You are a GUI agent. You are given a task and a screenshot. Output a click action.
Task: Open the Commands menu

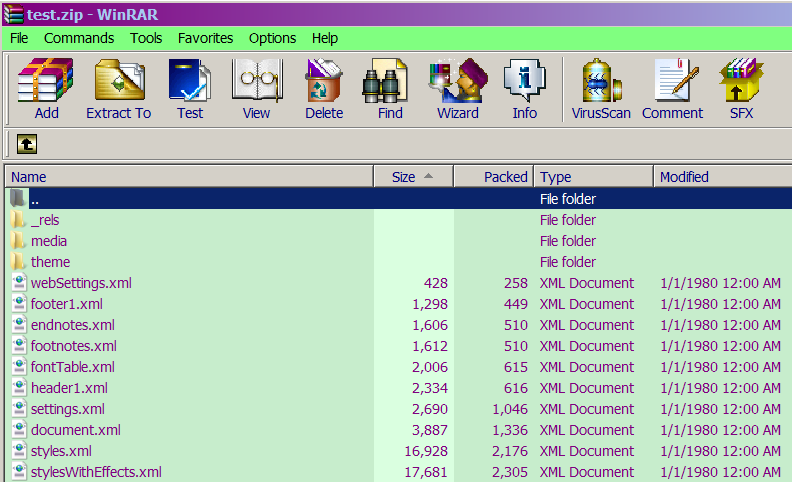click(x=79, y=38)
